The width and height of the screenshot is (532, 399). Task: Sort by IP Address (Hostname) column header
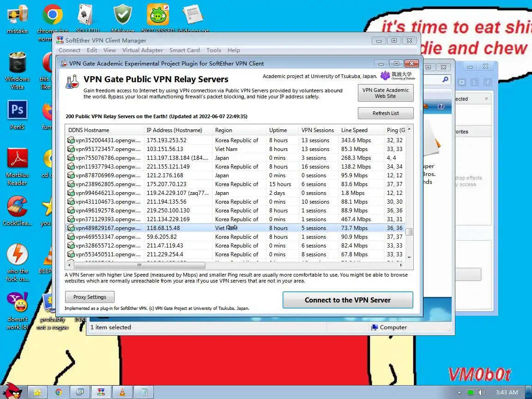178,130
